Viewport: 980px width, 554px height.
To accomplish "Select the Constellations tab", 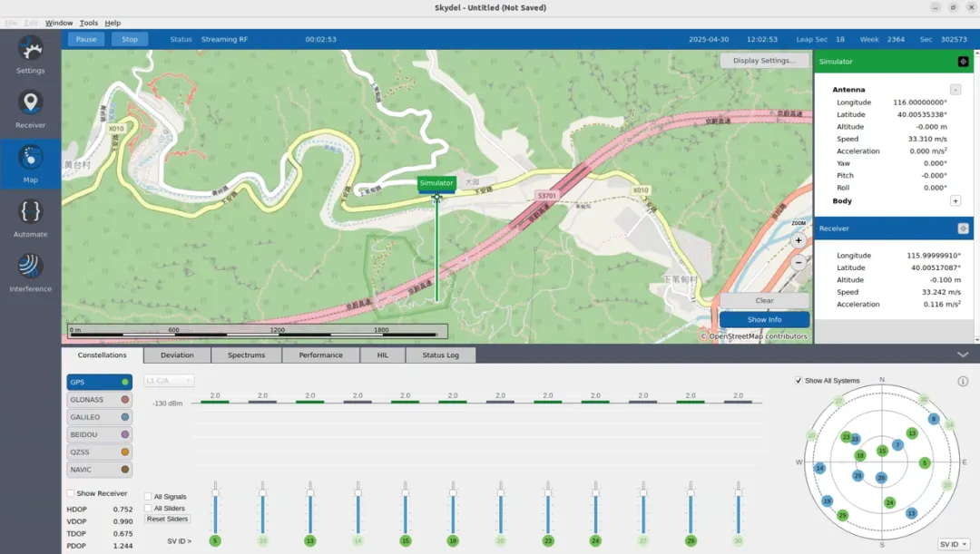I will [x=102, y=355].
